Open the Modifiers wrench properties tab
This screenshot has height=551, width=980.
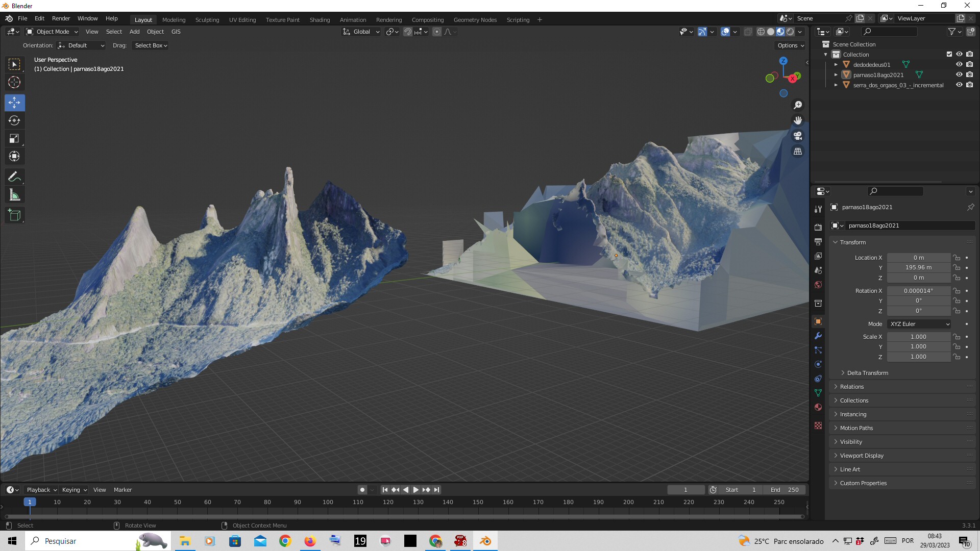[x=818, y=336]
